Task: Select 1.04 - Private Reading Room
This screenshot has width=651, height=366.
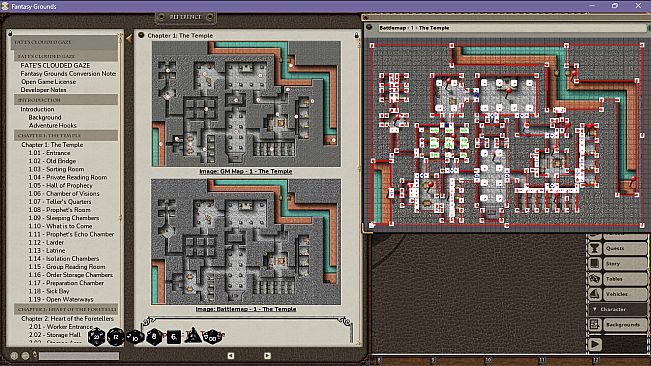Action: tap(68, 177)
